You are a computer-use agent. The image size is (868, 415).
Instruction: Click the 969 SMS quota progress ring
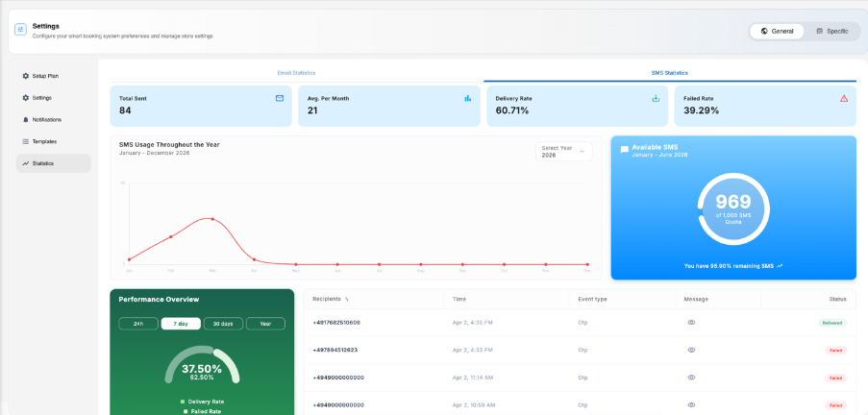click(x=732, y=209)
